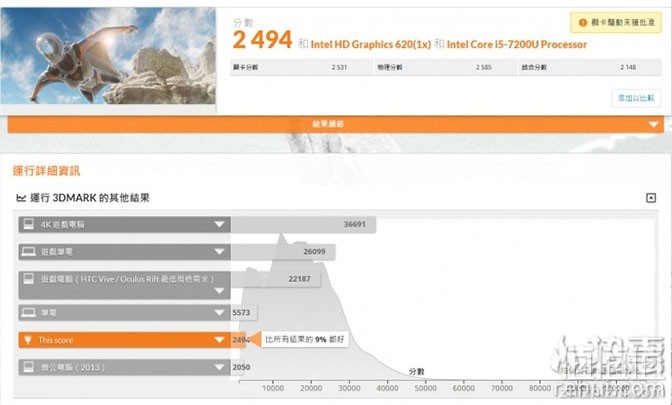
Task: Open the warning badge about unapproved graphics driver
Action: pyautogui.click(x=616, y=23)
